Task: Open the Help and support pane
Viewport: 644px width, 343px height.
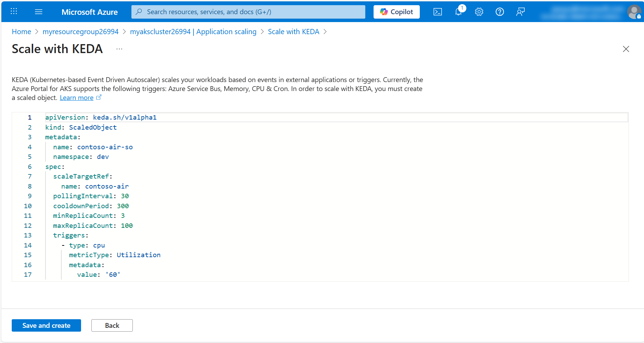Action: click(x=499, y=11)
